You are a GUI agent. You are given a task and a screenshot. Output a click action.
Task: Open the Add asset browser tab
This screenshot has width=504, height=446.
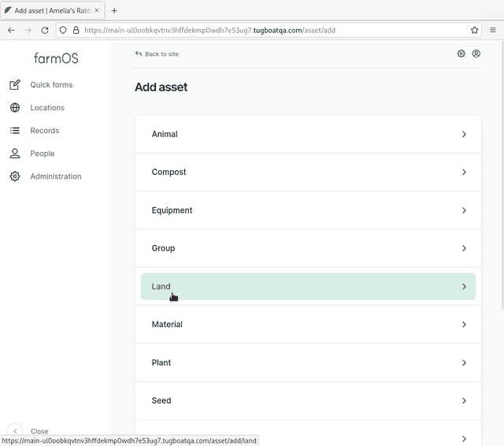[50, 10]
